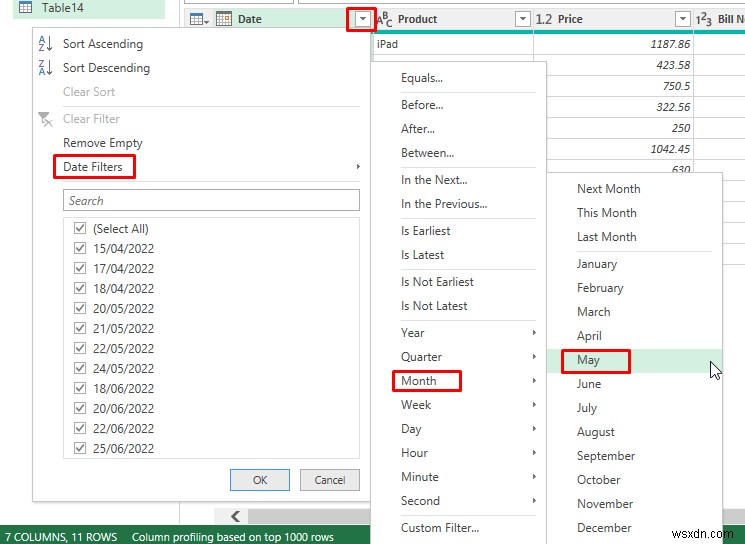This screenshot has width=745, height=544.
Task: Click the table icon left of Date header
Action: tap(199, 19)
